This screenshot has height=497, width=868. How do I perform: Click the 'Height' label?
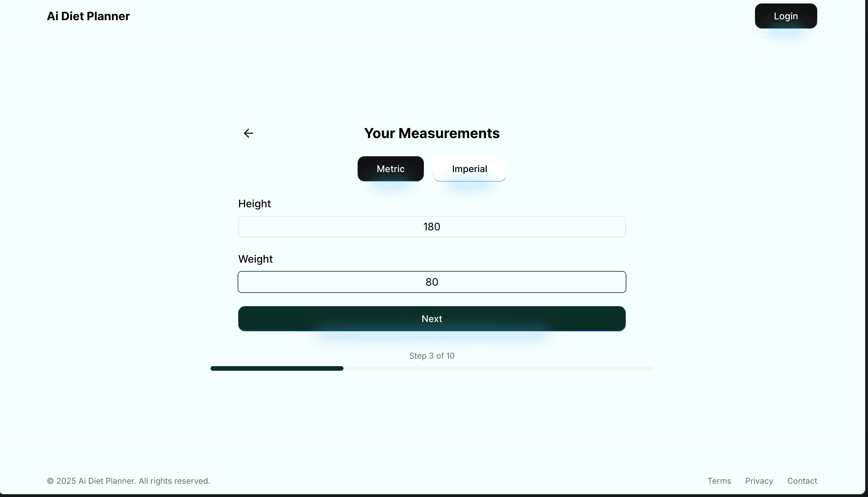point(254,204)
